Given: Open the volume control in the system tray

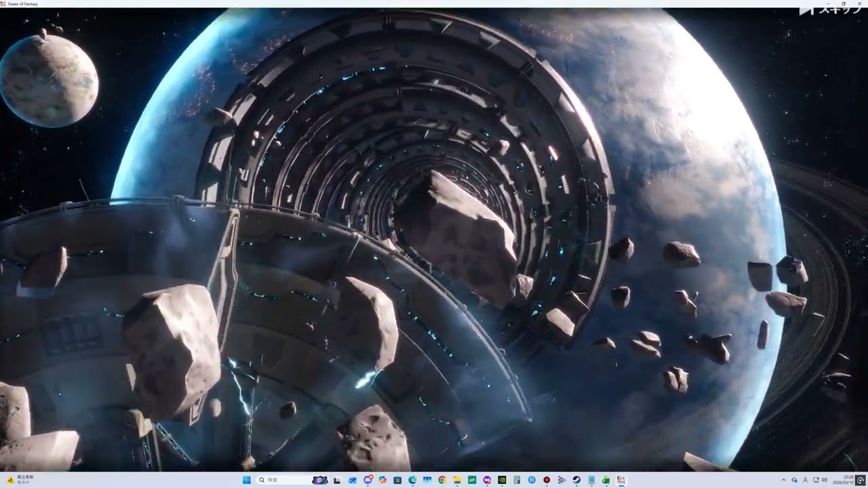Looking at the screenshot, I should pyautogui.click(x=825, y=480).
